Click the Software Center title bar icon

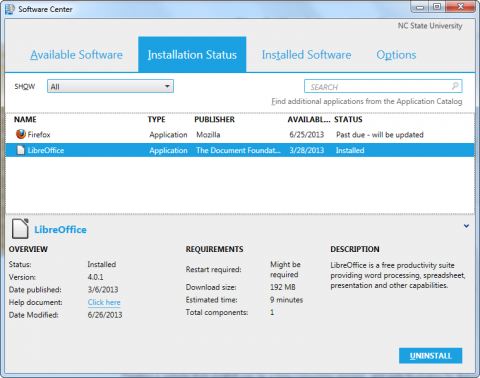10,9
